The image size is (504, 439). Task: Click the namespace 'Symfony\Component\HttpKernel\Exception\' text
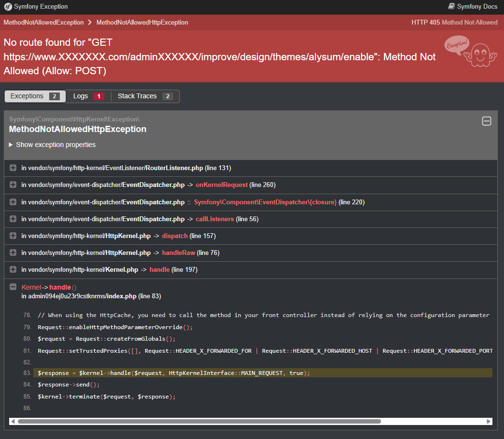[x=74, y=119]
